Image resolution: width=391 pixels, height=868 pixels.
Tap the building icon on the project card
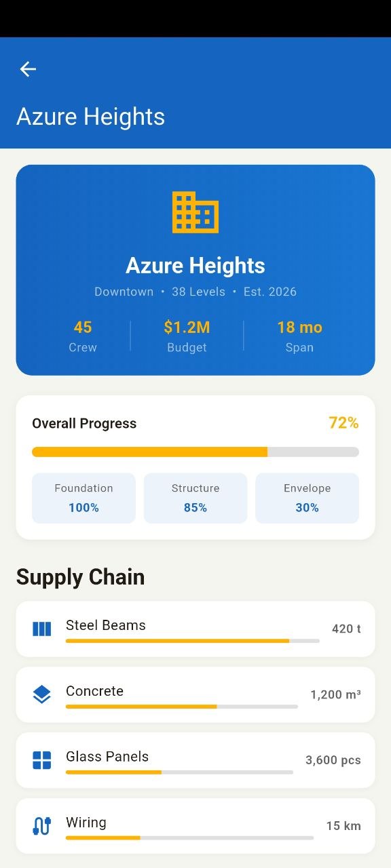(x=195, y=211)
